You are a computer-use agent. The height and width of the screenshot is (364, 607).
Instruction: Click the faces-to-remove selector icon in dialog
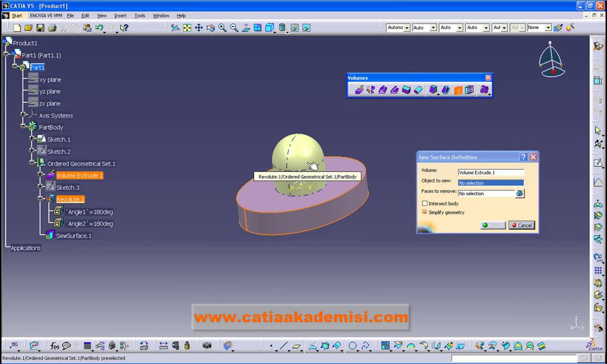tap(519, 193)
